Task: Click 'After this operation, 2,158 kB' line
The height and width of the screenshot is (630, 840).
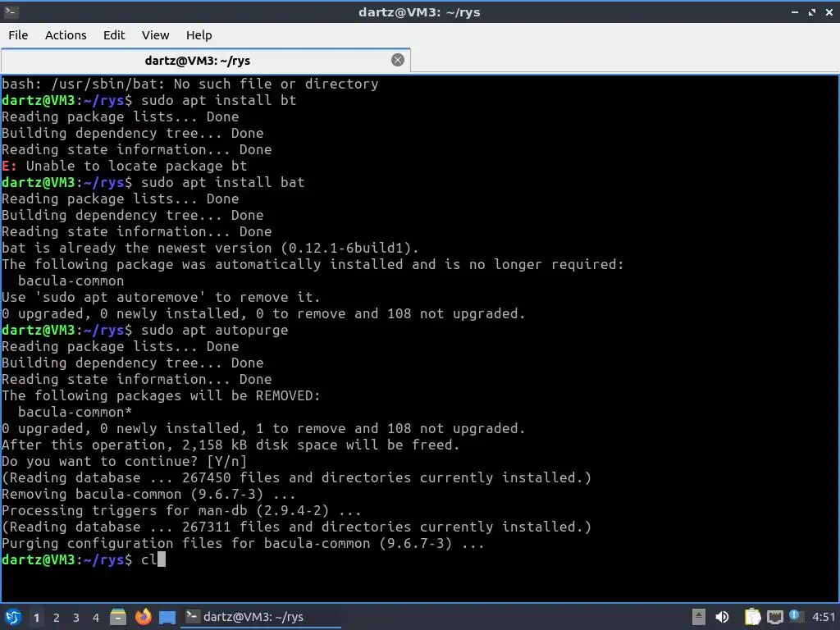Action: pyautogui.click(x=231, y=445)
